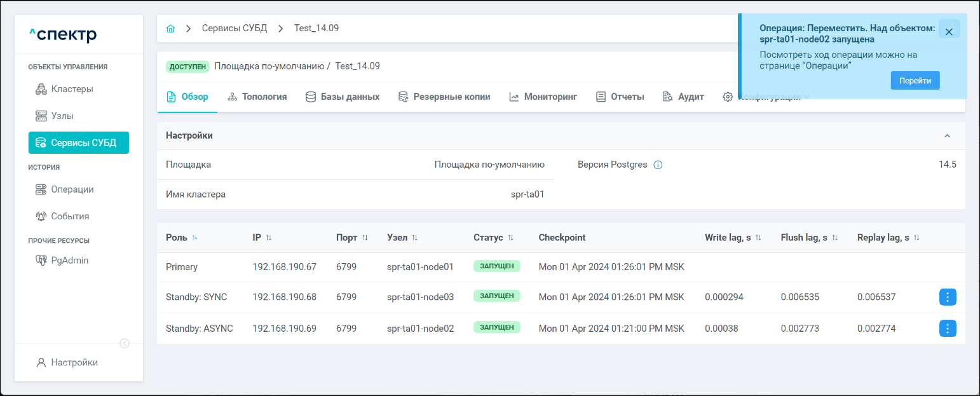Sort table by Статус column

[x=510, y=238]
